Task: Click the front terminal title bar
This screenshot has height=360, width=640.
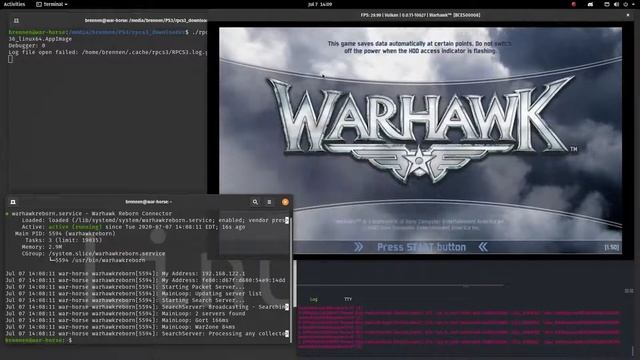Action: 149,202
